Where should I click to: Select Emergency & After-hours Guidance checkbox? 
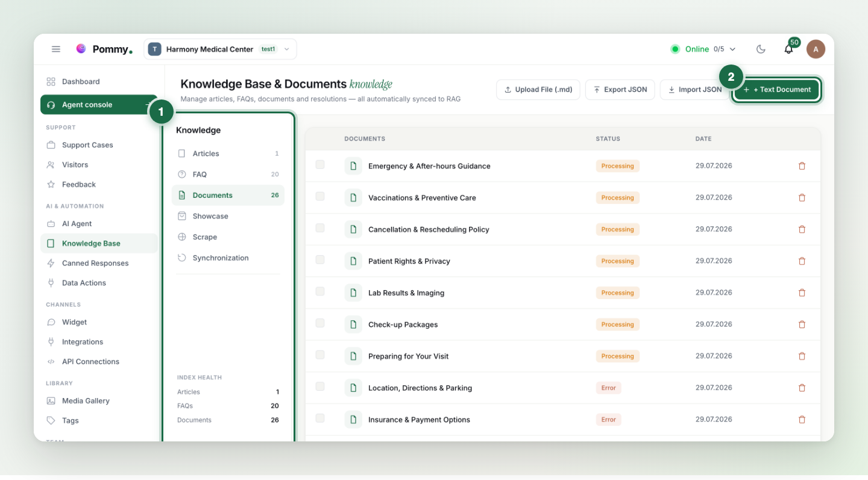pos(320,165)
